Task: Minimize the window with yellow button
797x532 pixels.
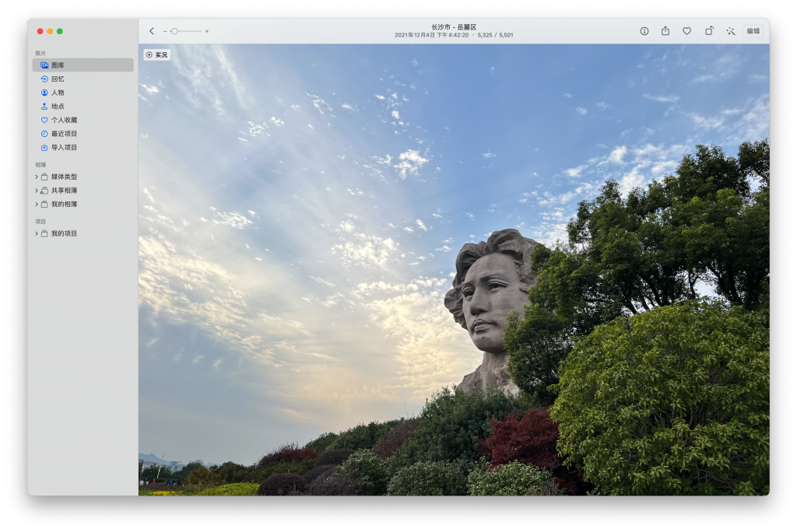Action: [50, 32]
